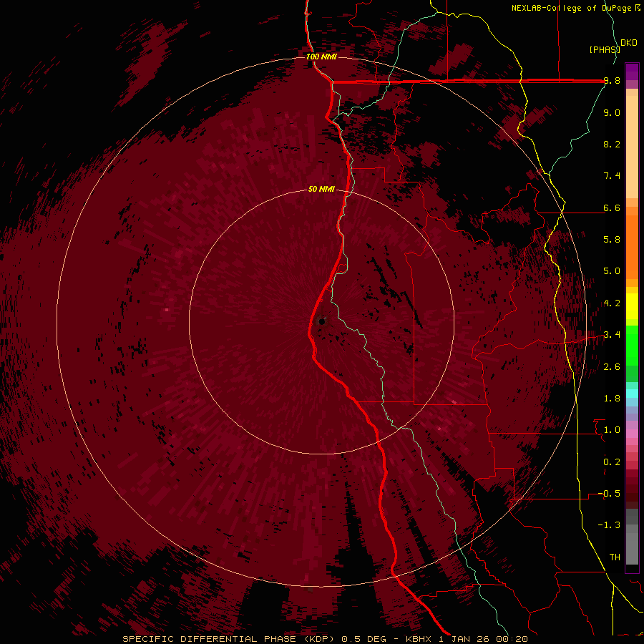
Task: Select the 2.6 legend value
Action: (x=612, y=367)
